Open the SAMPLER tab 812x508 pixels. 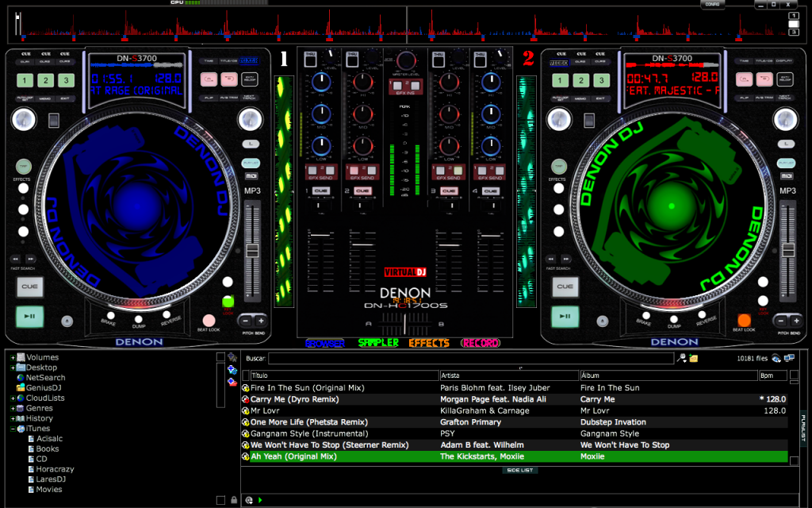pyautogui.click(x=378, y=343)
